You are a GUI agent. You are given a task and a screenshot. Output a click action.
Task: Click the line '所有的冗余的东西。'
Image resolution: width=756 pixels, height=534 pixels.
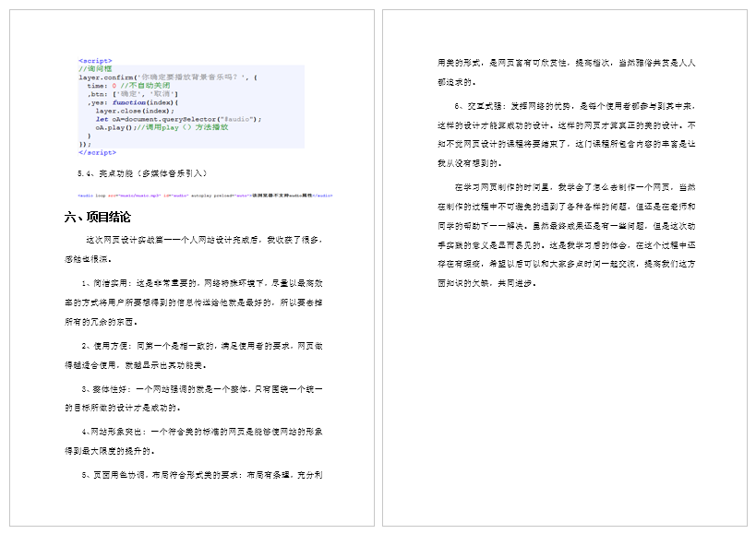pyautogui.click(x=102, y=322)
